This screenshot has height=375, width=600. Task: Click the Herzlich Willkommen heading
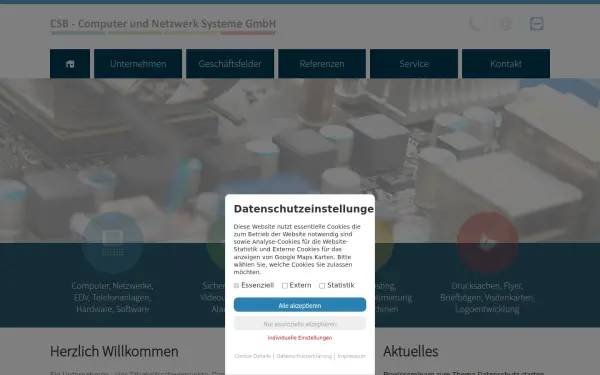[114, 351]
